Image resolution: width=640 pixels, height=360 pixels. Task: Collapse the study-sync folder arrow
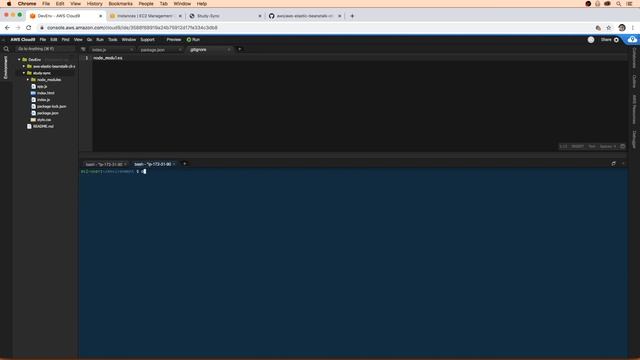click(24, 73)
